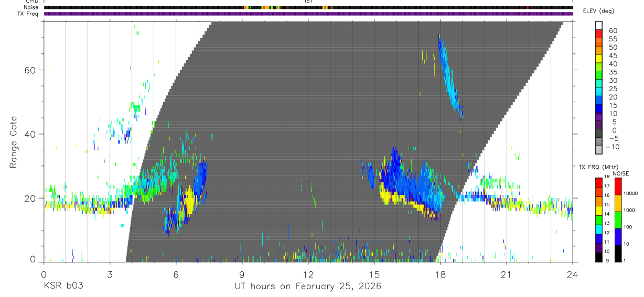
Task: Click the cyan segment of the TX FRQ colorbar
Action: coord(598,228)
